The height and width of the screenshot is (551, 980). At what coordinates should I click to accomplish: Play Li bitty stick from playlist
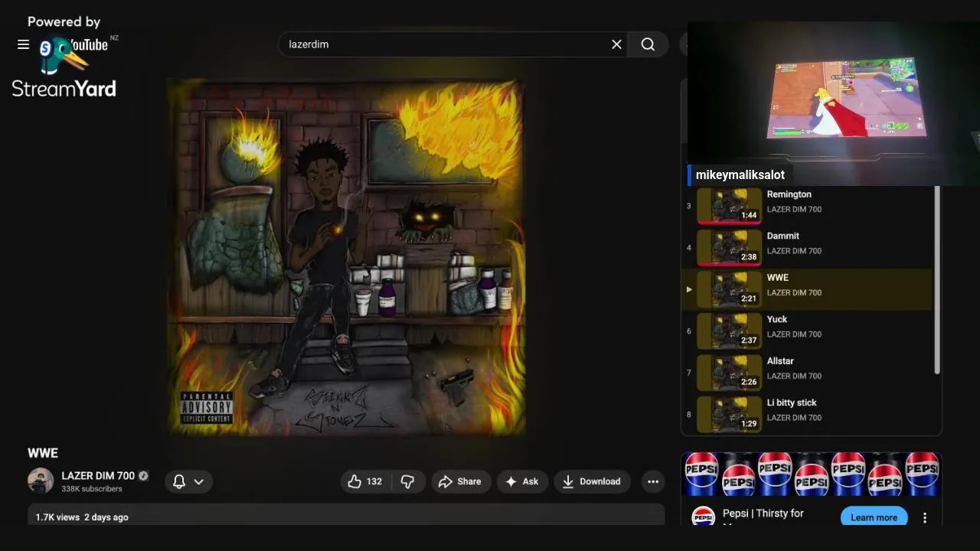click(x=808, y=414)
